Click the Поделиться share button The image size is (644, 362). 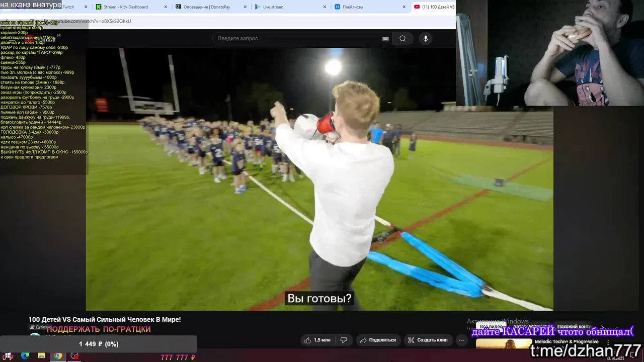click(378, 340)
